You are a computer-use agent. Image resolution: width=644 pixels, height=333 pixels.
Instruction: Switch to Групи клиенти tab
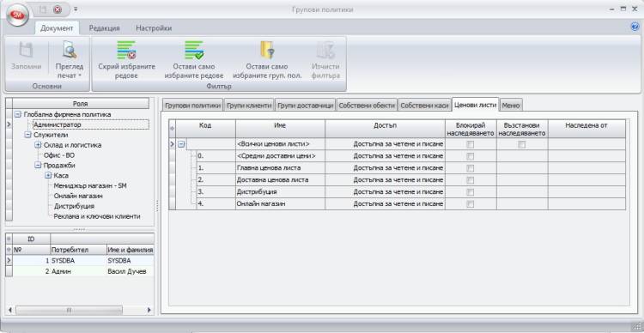point(249,106)
